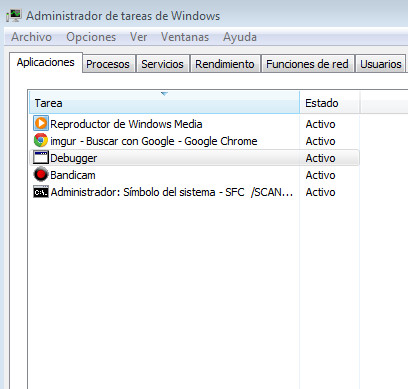
Task: Select the Debugger task name
Action: click(x=74, y=158)
